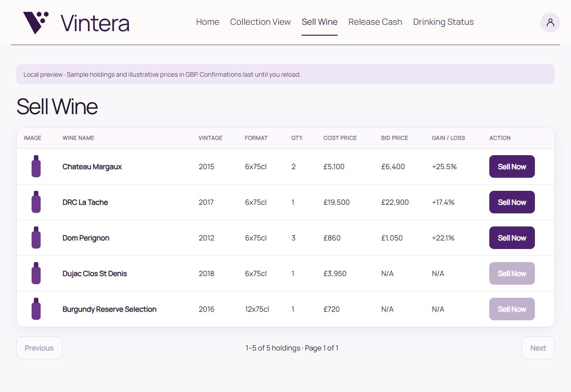Image resolution: width=571 pixels, height=392 pixels.
Task: Click the +22.1% gain value
Action: coord(443,238)
